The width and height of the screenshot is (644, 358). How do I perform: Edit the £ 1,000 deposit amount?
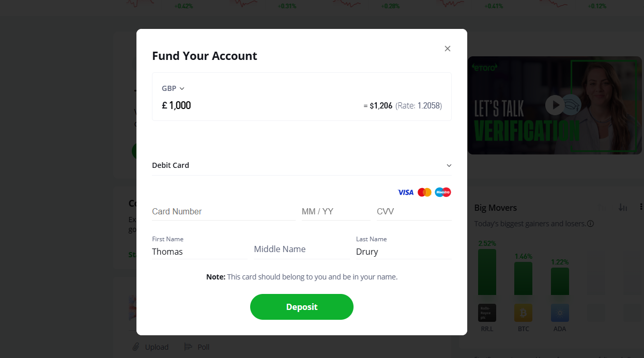(x=177, y=105)
